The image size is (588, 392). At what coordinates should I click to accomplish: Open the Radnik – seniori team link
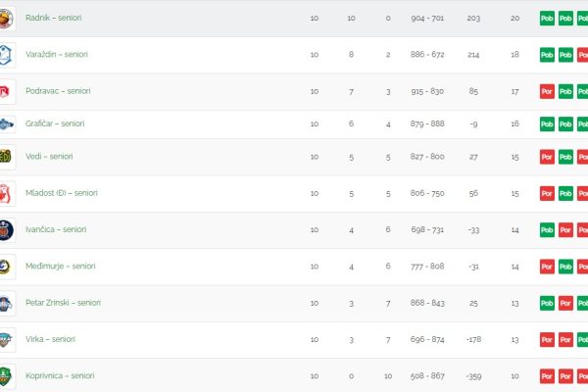(53, 18)
